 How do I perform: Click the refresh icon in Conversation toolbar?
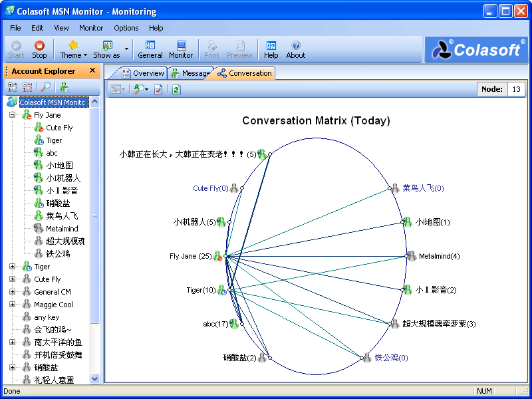pyautogui.click(x=176, y=89)
